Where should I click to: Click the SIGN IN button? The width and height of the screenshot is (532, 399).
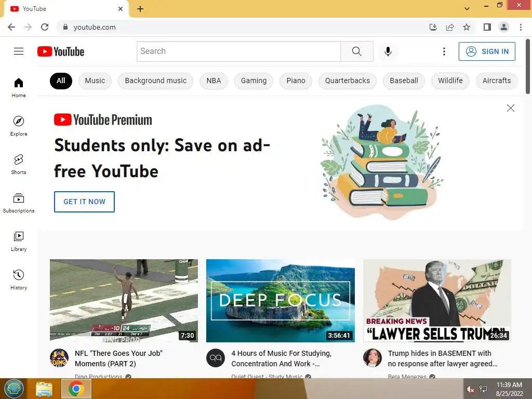[x=487, y=51]
